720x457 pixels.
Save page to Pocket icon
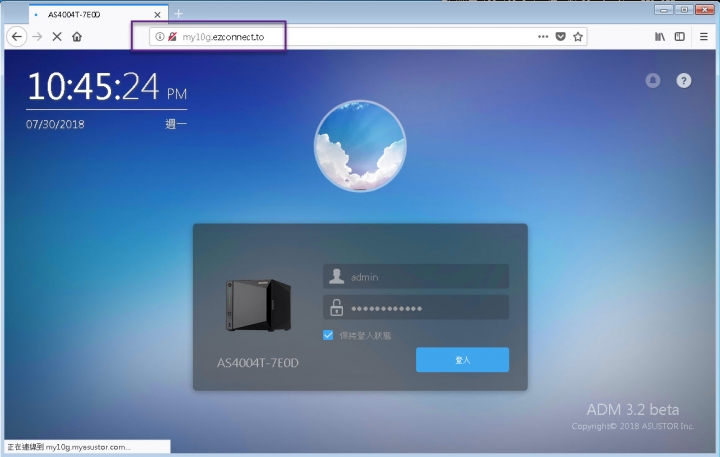561,37
